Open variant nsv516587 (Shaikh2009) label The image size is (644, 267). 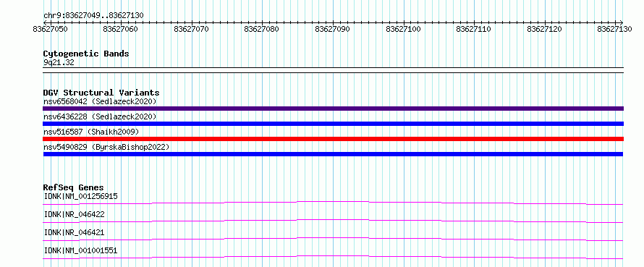91,132
